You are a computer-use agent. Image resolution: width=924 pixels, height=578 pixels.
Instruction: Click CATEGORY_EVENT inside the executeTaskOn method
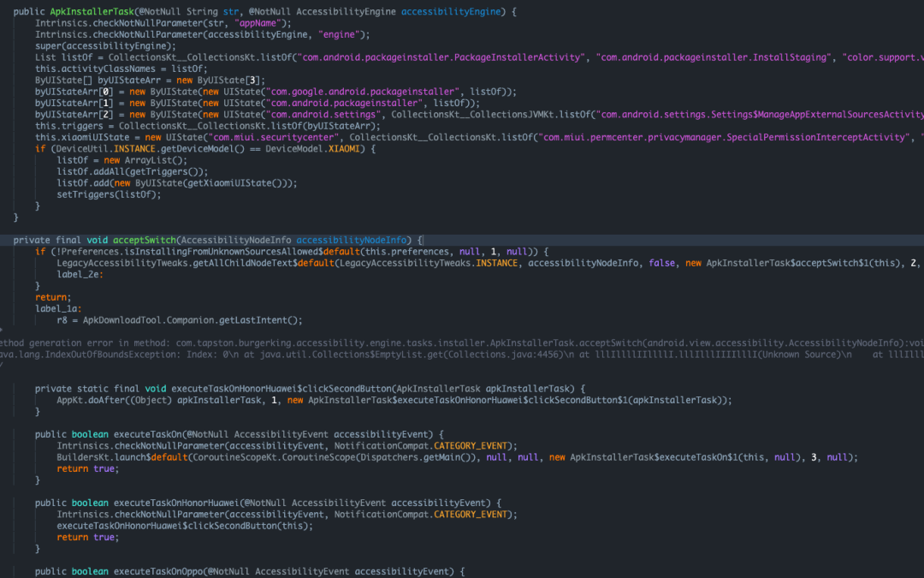[x=471, y=446]
